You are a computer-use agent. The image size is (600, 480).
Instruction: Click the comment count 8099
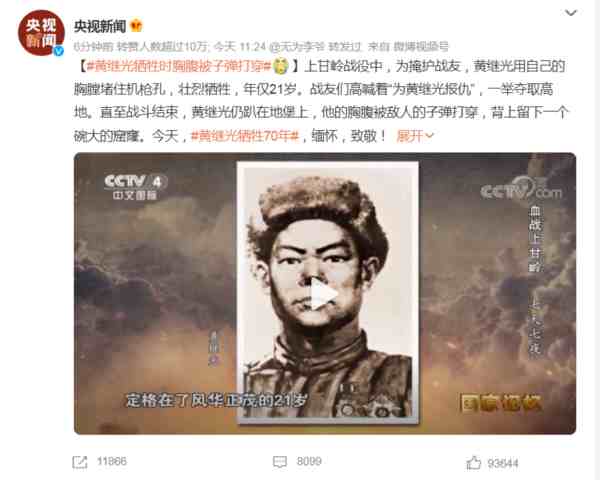309,461
